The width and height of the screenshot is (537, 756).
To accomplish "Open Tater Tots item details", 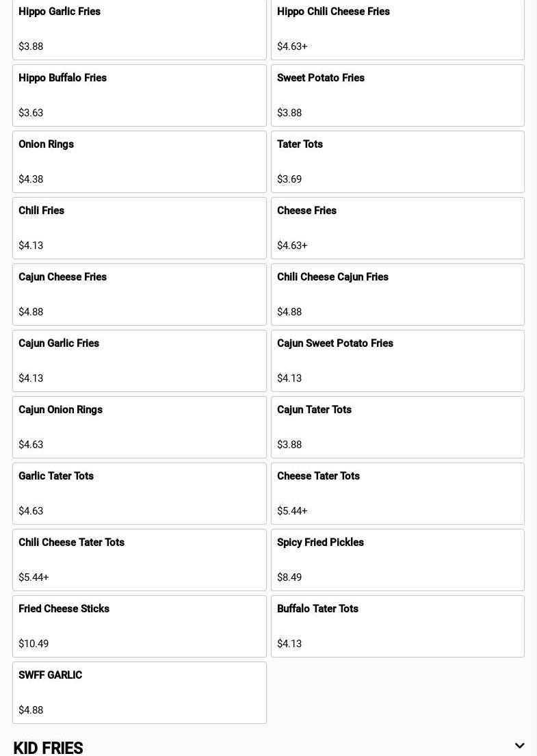I will tap(397, 161).
